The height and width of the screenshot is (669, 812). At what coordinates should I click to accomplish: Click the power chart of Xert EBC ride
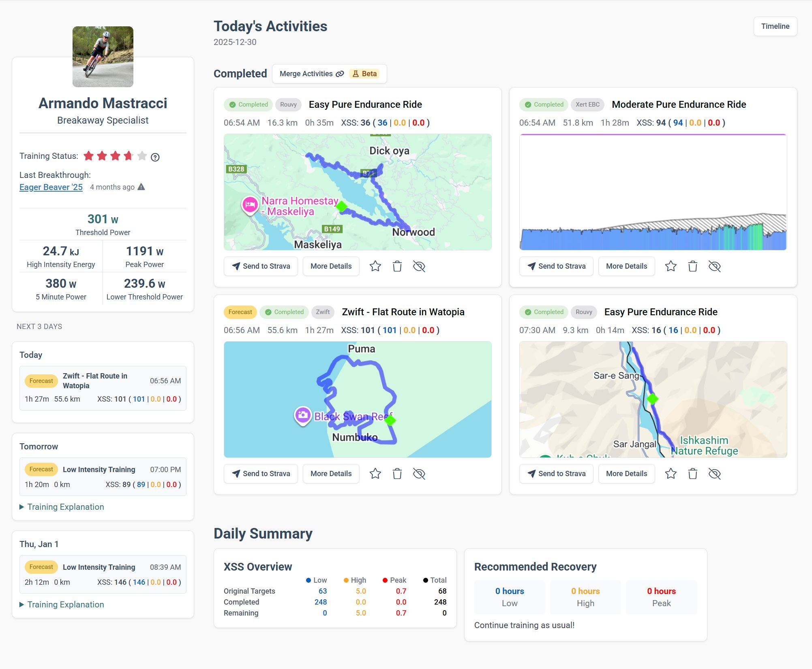tap(653, 192)
